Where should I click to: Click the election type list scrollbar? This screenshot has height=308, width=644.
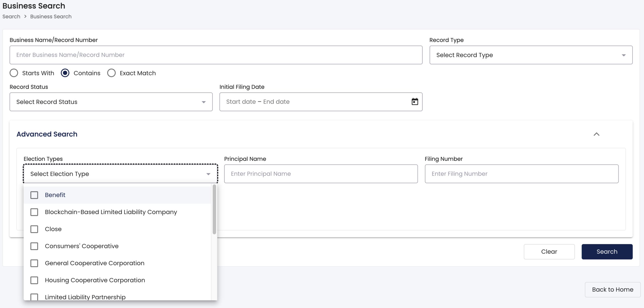click(214, 210)
